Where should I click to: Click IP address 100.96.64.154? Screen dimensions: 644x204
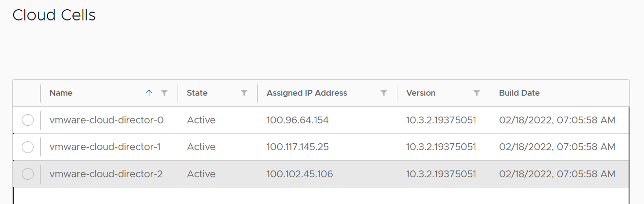click(x=298, y=120)
